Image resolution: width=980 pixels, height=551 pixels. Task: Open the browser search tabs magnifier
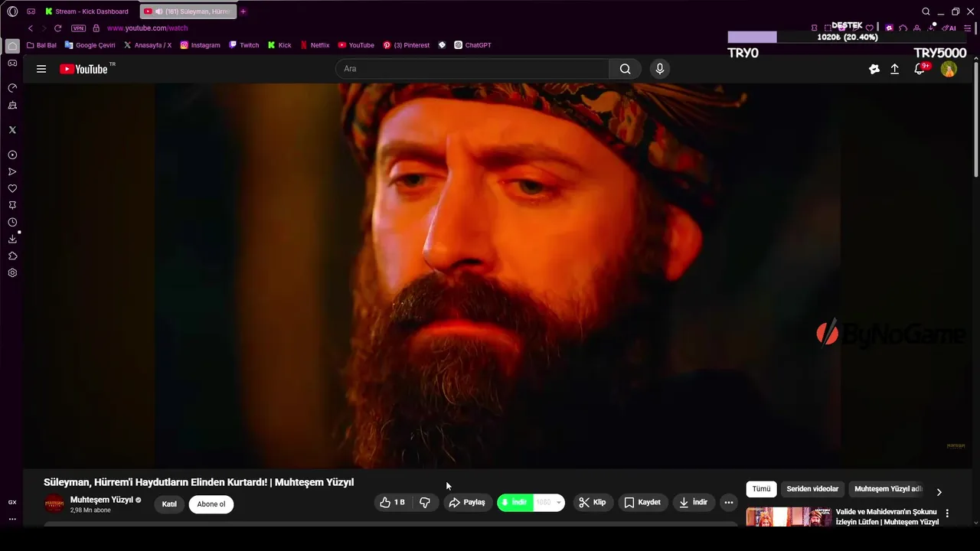926,11
